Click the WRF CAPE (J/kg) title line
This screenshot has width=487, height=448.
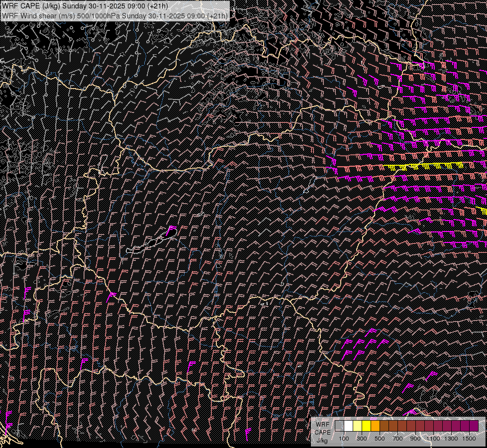coord(85,6)
